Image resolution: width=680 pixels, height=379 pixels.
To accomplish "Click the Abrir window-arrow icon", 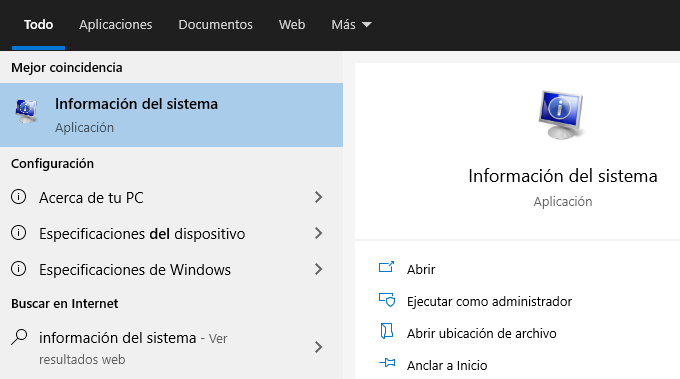I will point(386,267).
